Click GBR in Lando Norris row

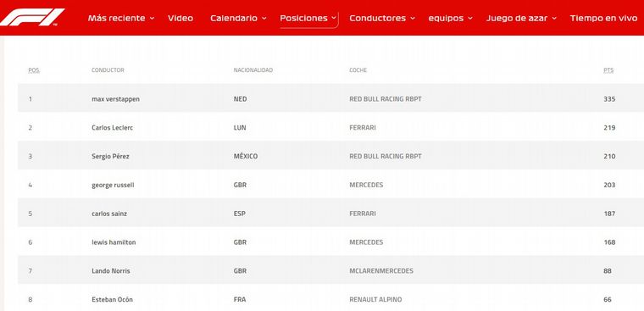click(240, 271)
